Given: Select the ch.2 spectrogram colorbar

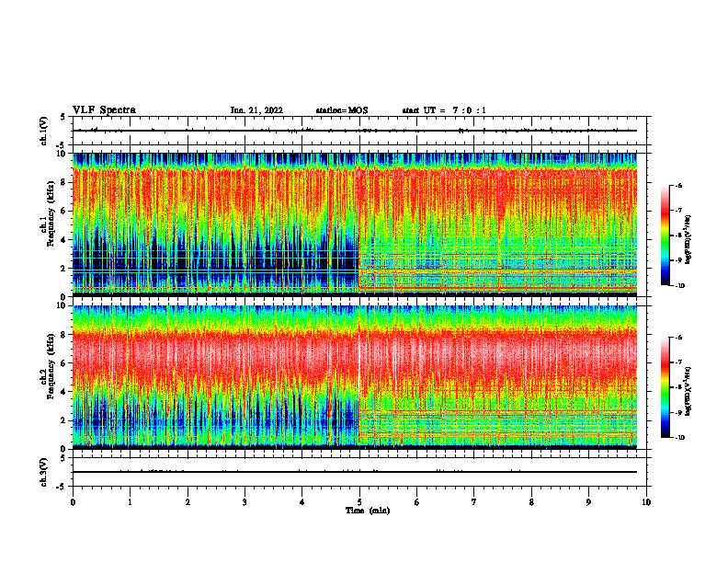Looking at the screenshot, I should (665, 387).
